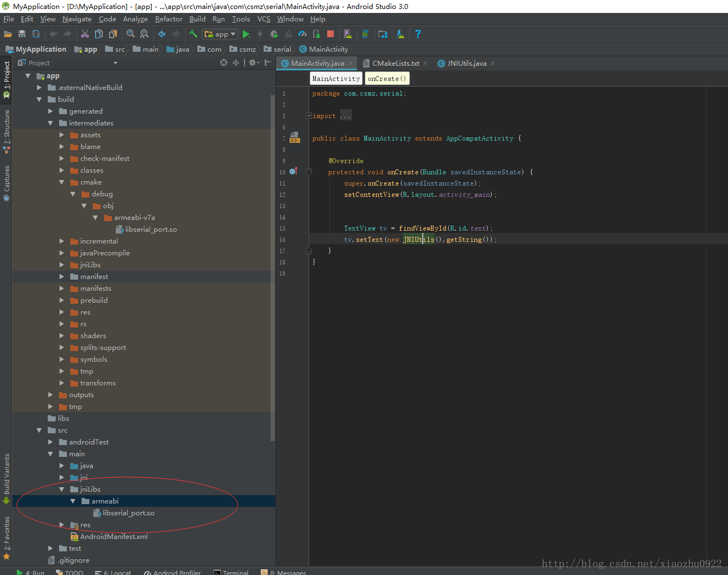This screenshot has width=728, height=575.
Task: Click Attach debugger to Android process icon
Action: click(x=316, y=34)
